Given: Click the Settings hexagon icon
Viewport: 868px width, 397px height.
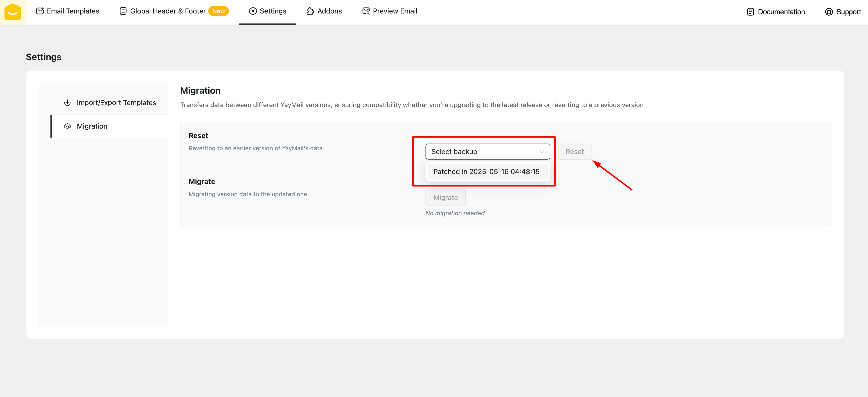Looking at the screenshot, I should [253, 11].
